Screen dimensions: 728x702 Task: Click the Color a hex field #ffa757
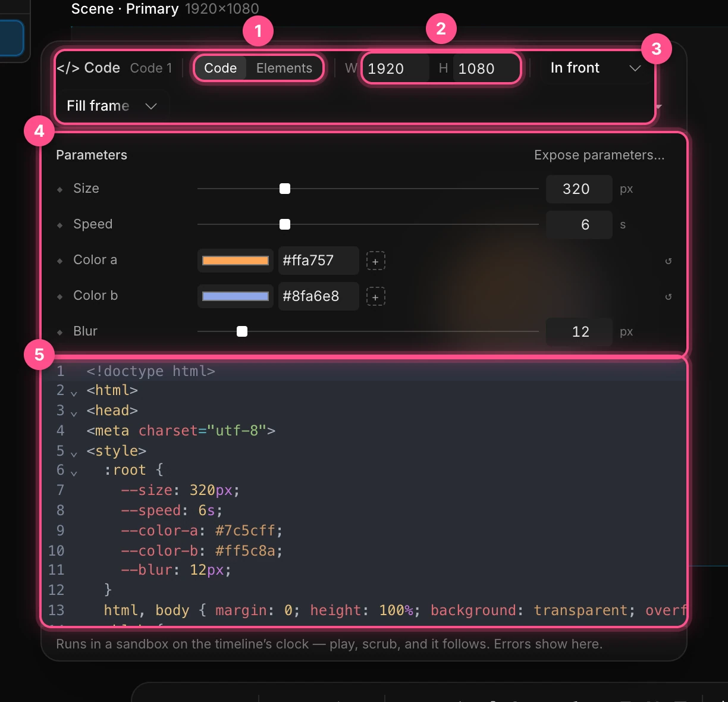tap(318, 261)
